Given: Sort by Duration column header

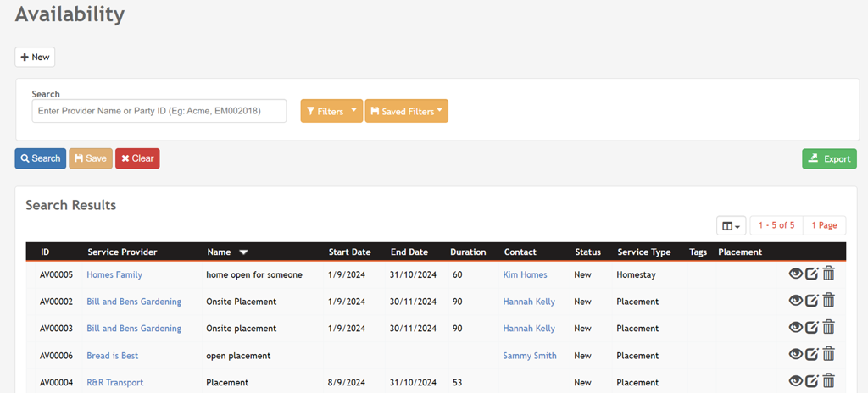Looking at the screenshot, I should point(468,252).
